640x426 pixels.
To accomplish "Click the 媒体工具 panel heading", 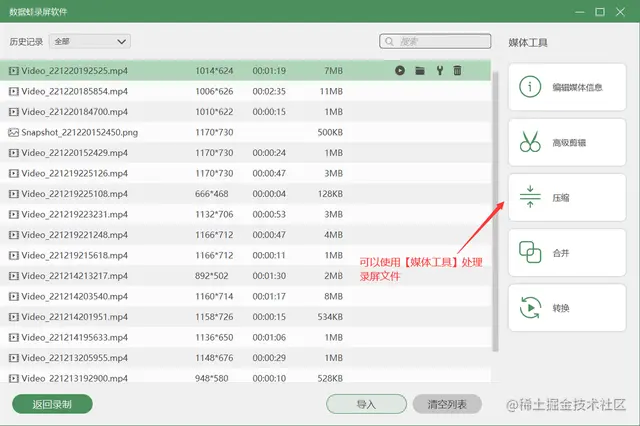I will 528,42.
